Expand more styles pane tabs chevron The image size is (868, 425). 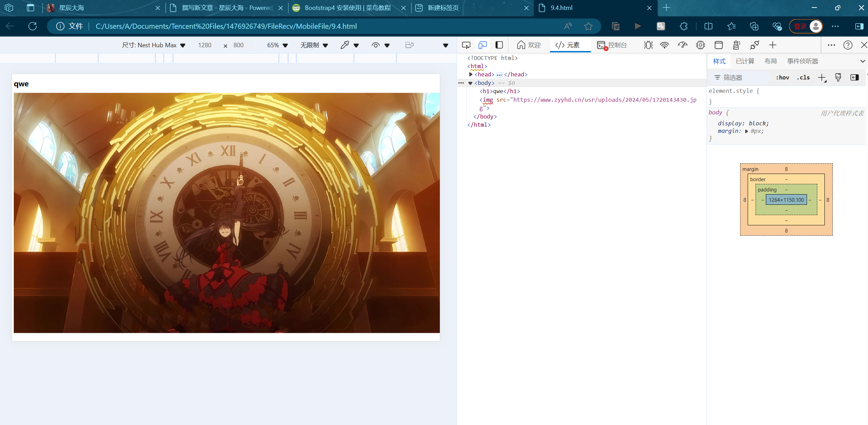click(x=863, y=61)
